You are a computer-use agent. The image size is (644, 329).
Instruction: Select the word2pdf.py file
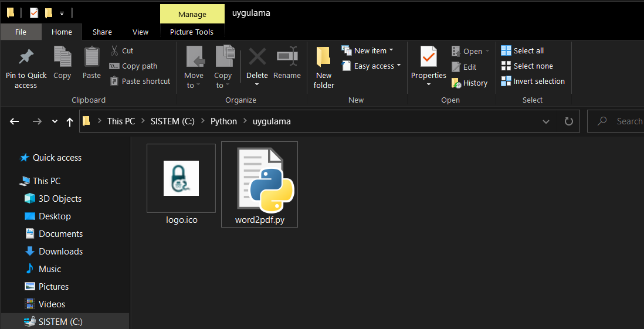(259, 184)
